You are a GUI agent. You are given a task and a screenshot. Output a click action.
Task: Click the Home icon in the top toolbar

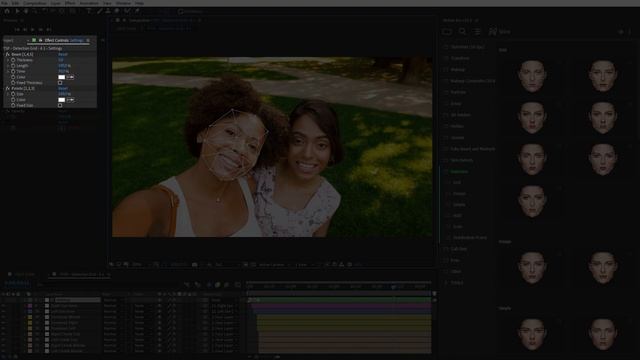pos(7,11)
